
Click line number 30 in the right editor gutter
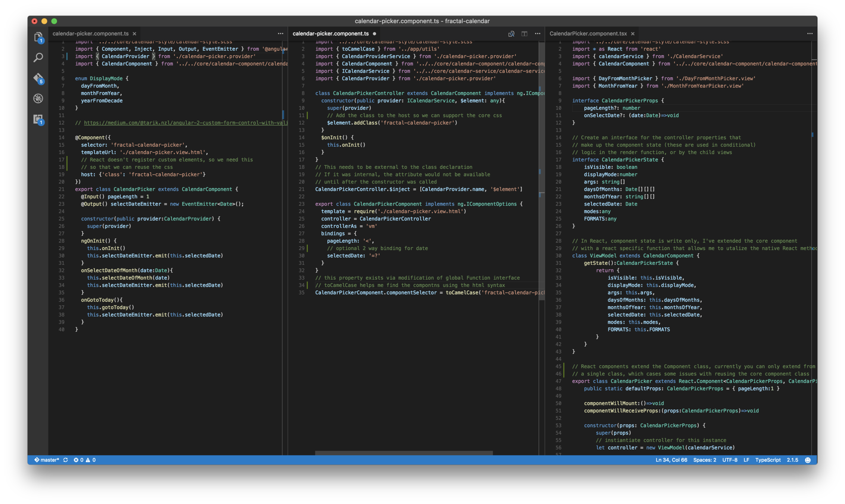coord(558,256)
